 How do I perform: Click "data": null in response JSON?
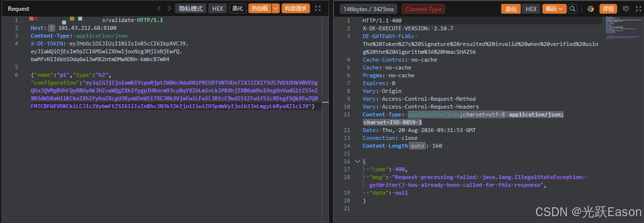pyautogui.click(x=388, y=193)
